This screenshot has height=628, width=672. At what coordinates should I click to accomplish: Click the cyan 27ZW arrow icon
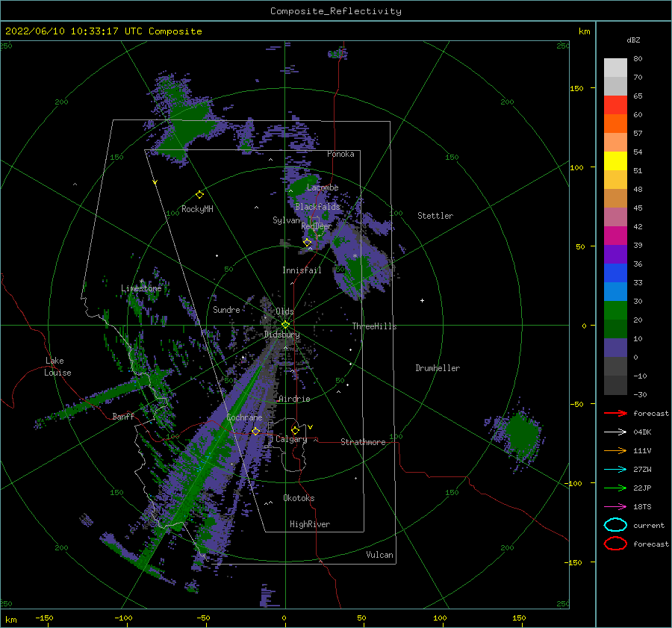tap(615, 470)
